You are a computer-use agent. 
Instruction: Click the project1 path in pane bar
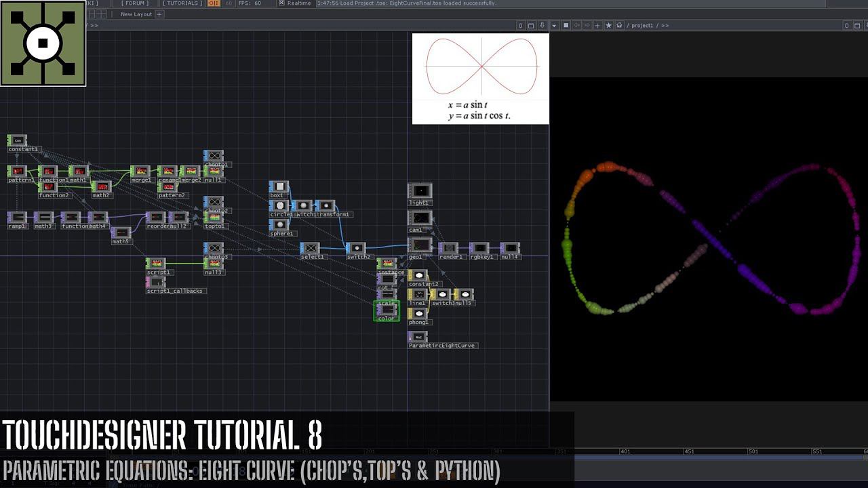(643, 26)
